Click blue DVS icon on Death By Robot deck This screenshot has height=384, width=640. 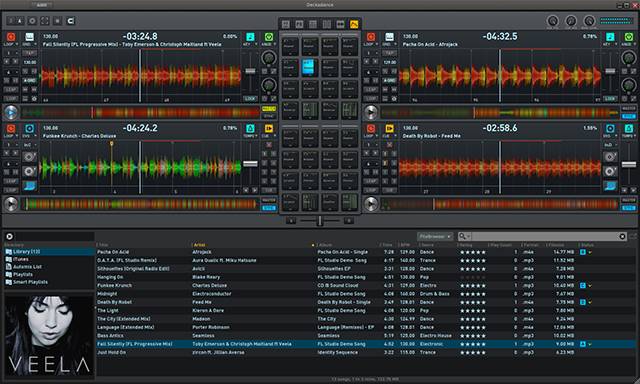[x=610, y=129]
